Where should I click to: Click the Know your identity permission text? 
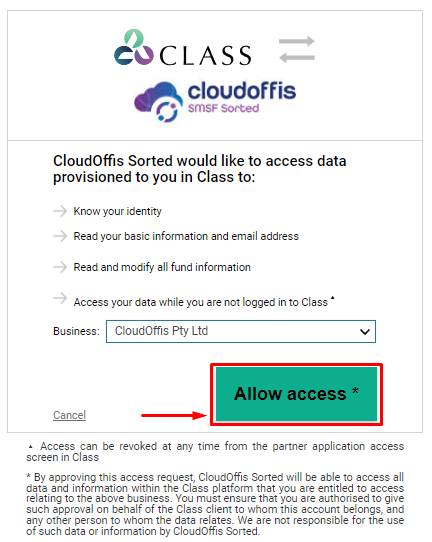118,211
